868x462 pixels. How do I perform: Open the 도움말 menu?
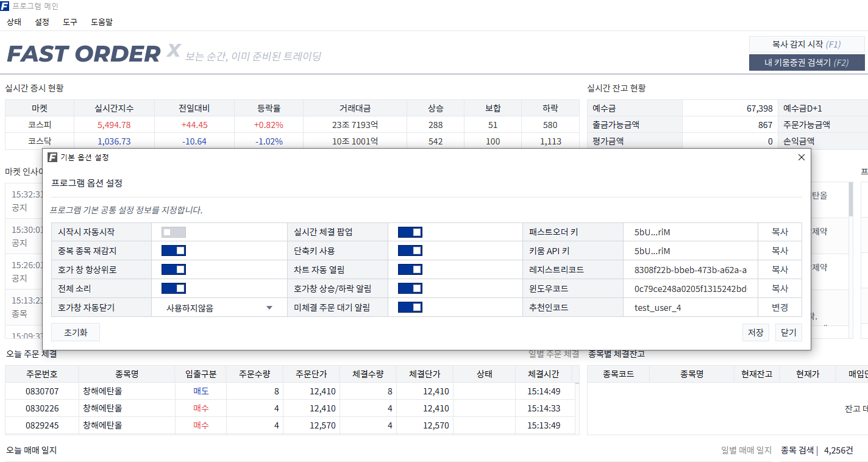102,22
